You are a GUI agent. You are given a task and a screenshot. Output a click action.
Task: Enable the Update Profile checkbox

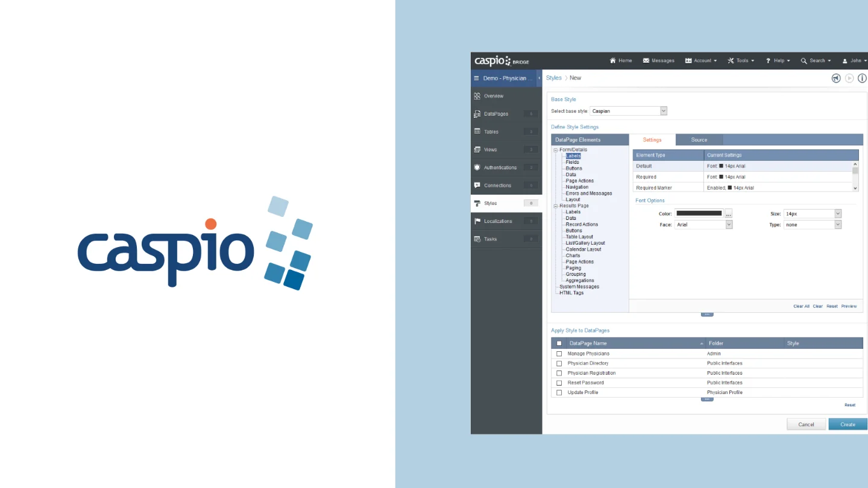tap(559, 393)
